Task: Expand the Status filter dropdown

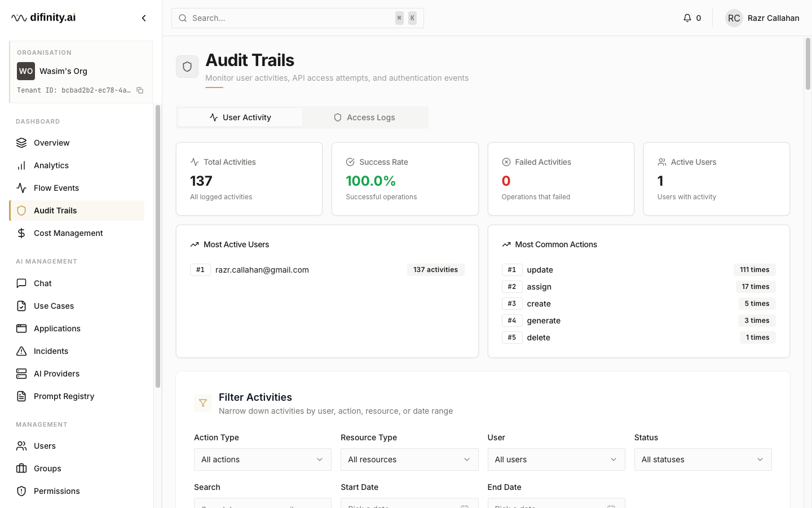Action: point(703,459)
